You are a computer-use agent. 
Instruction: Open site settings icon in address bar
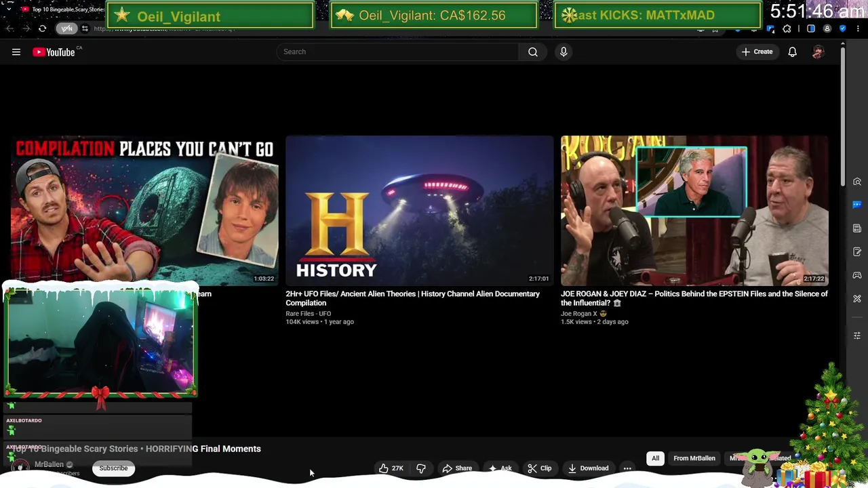(x=85, y=28)
